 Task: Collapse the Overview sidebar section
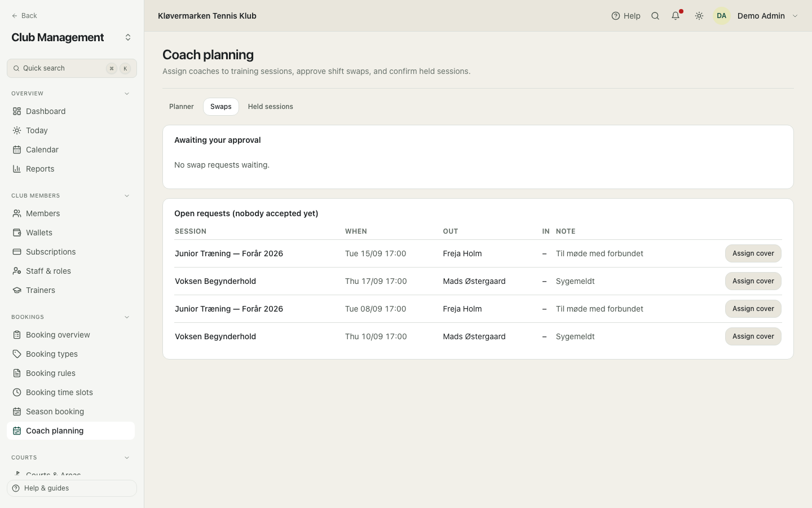coord(127,94)
